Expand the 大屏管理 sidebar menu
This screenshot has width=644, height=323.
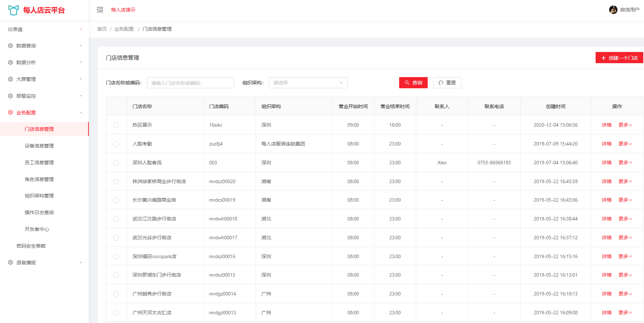point(44,79)
